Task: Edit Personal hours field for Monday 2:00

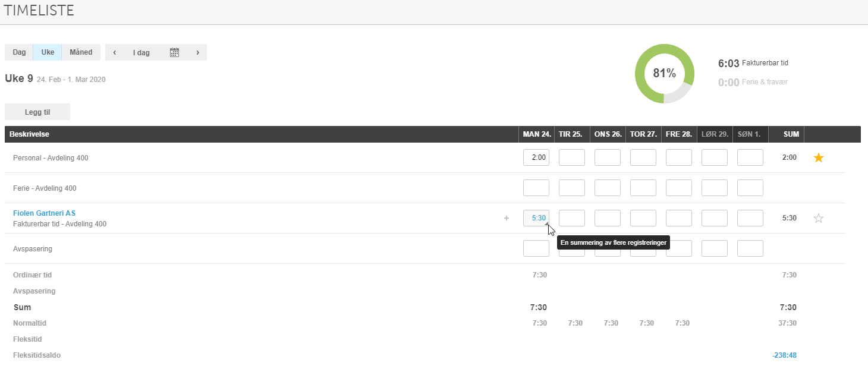Action: pyautogui.click(x=536, y=157)
